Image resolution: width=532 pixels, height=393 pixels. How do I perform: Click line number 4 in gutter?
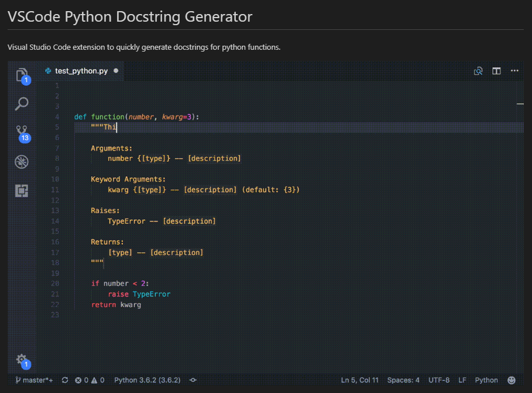coord(57,117)
